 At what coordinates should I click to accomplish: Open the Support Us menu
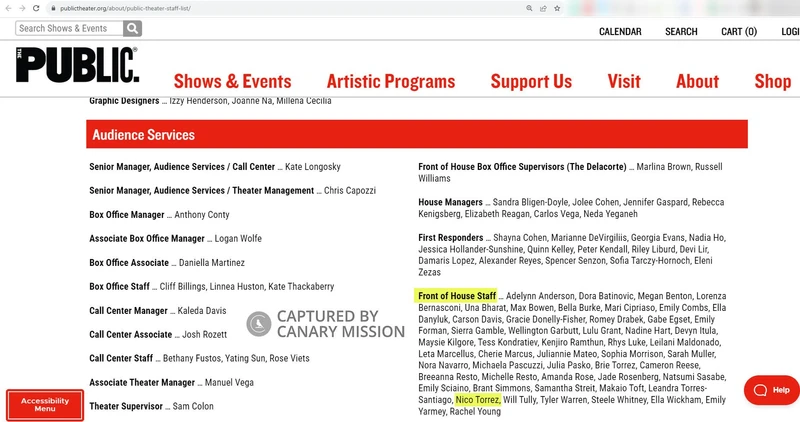(531, 82)
